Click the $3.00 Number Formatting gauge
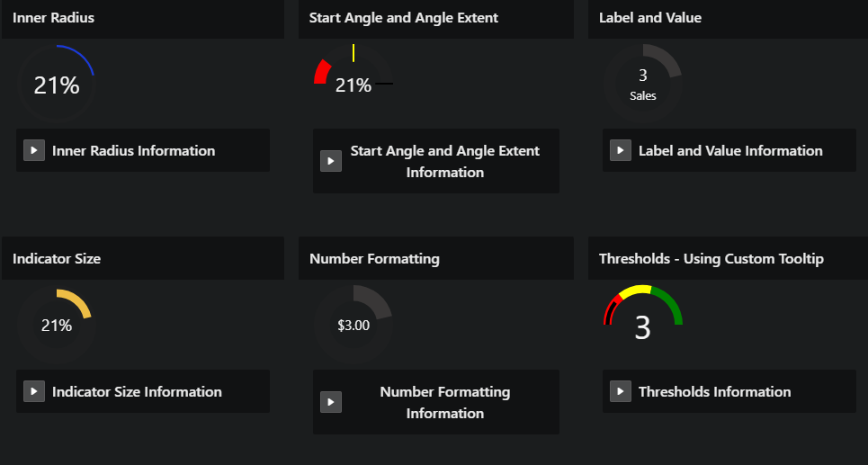The width and height of the screenshot is (868, 465). [353, 325]
